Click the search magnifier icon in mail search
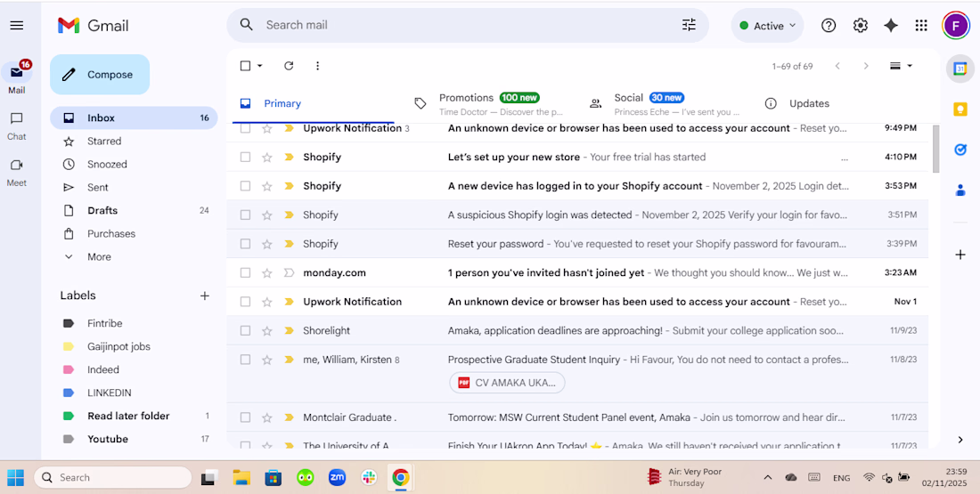 [247, 25]
